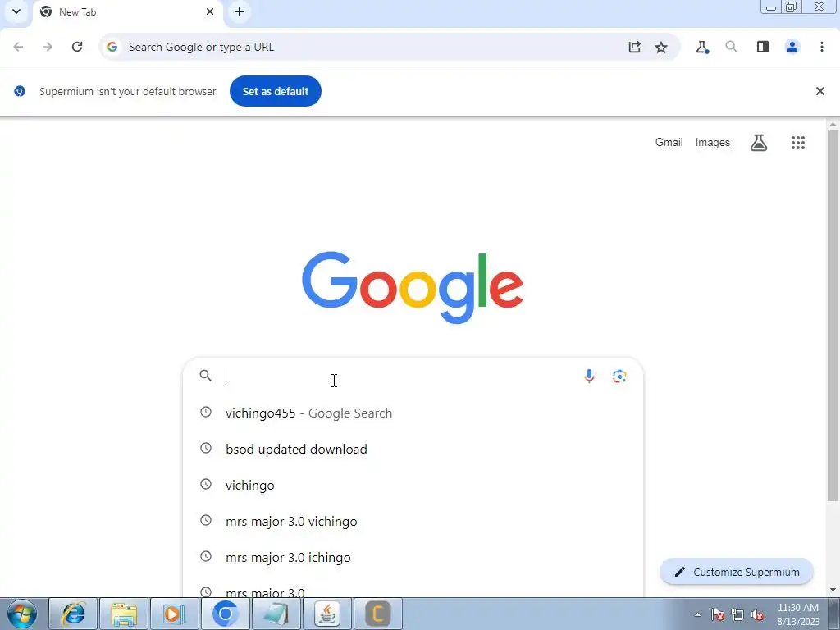
Task: Open Search Labs flask on page
Action: click(759, 143)
